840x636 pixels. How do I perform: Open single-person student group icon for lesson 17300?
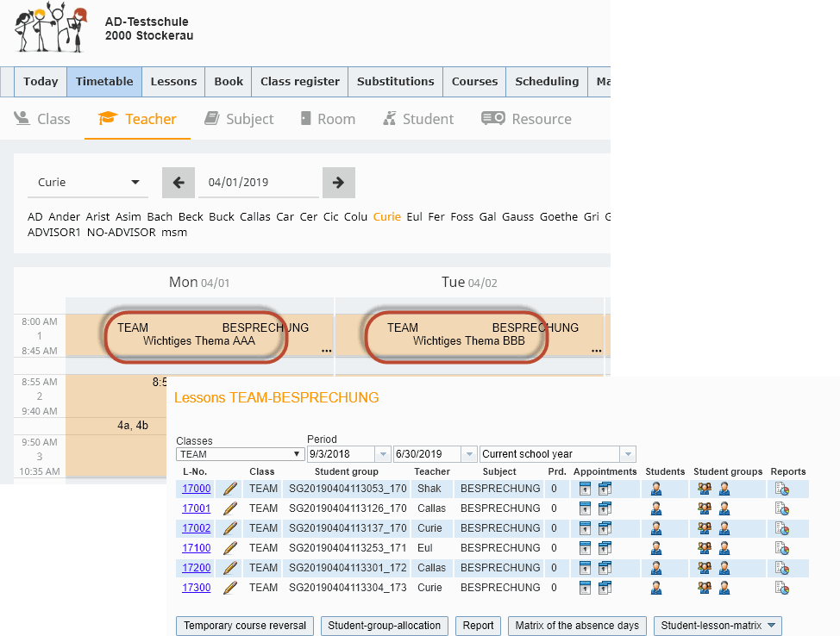[724, 588]
